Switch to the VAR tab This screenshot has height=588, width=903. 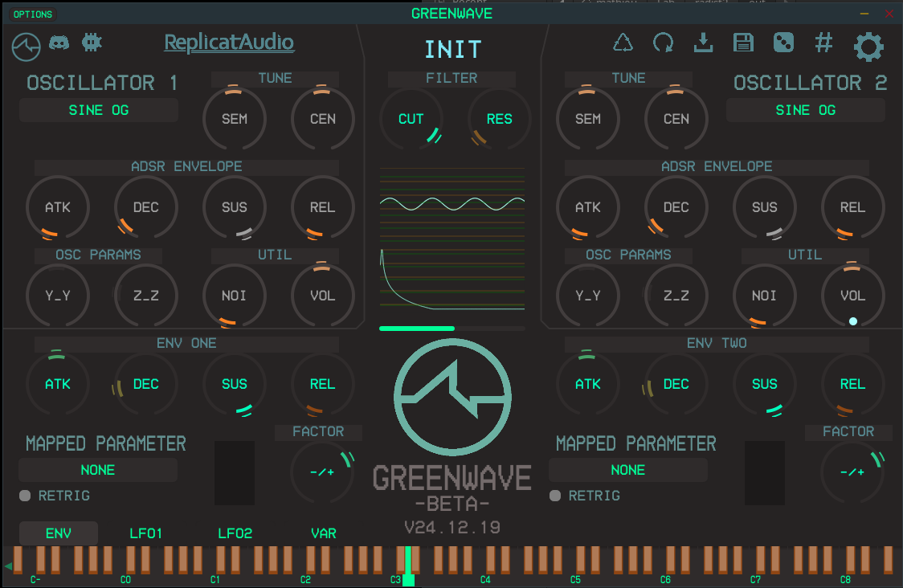point(324,533)
